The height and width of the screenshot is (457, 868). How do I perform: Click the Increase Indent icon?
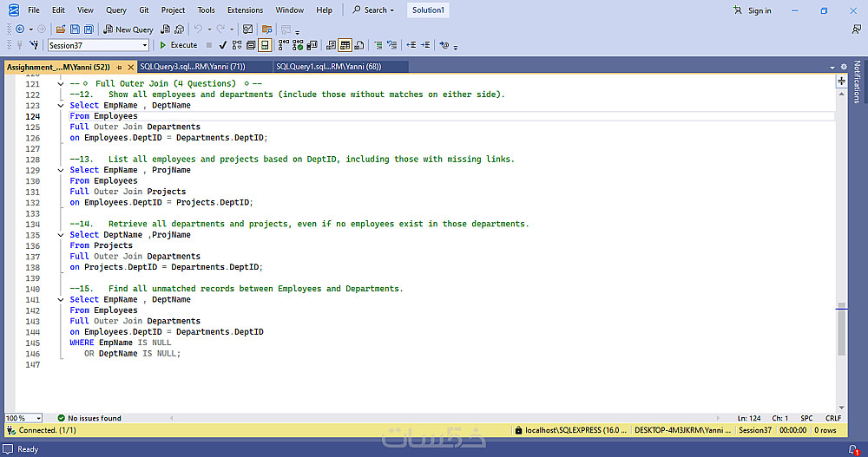[425, 45]
